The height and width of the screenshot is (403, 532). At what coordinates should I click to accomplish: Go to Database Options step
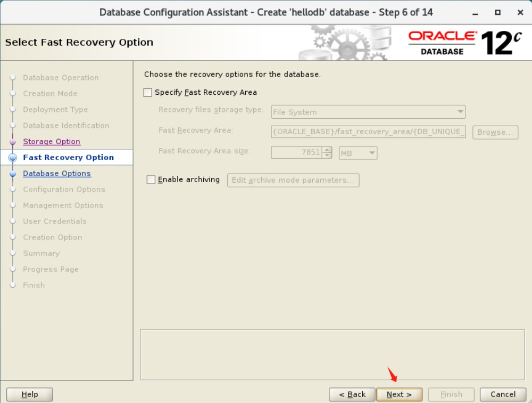[x=57, y=173]
